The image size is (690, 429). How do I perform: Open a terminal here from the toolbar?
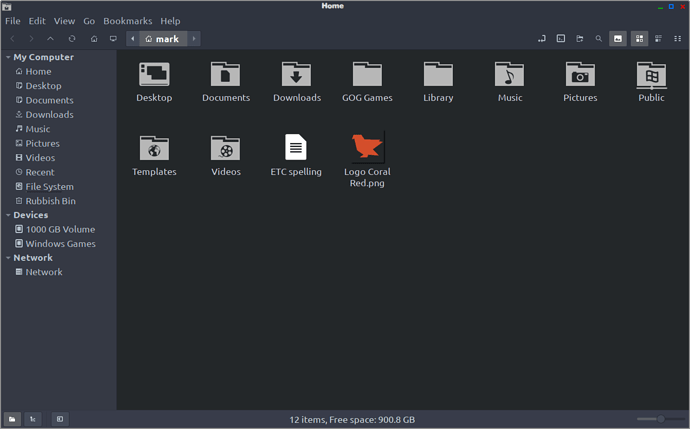click(561, 39)
